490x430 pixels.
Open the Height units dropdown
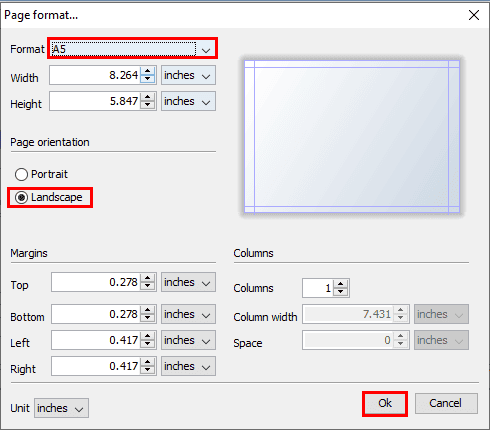pyautogui.click(x=188, y=101)
